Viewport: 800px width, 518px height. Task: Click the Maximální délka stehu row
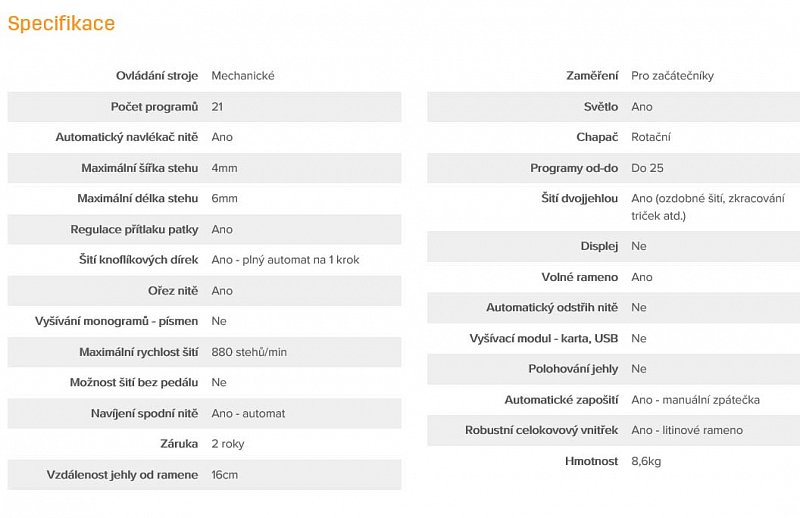tap(204, 199)
